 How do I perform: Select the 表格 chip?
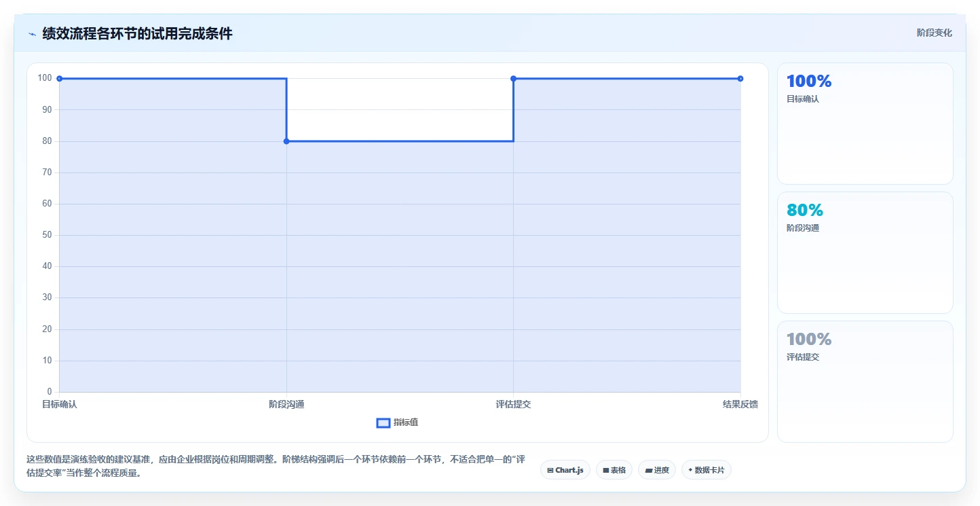point(614,470)
